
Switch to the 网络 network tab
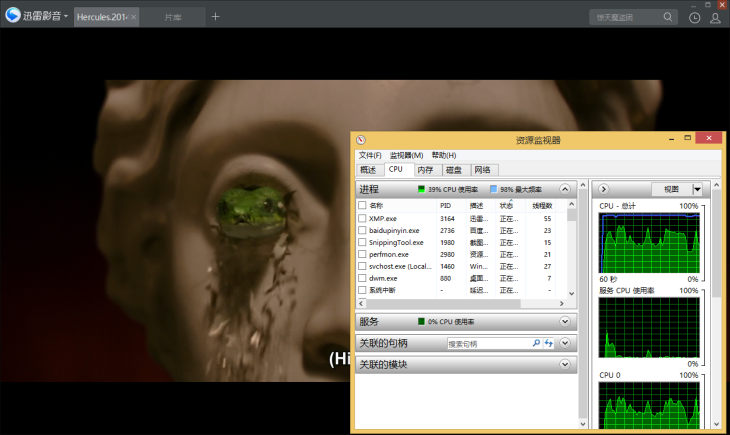pos(483,170)
